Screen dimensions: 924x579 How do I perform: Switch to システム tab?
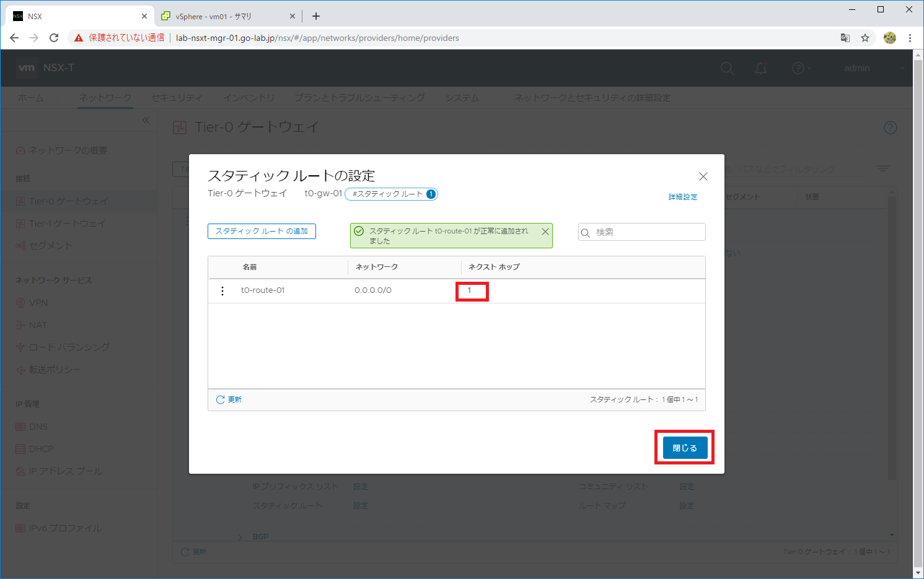[x=462, y=98]
